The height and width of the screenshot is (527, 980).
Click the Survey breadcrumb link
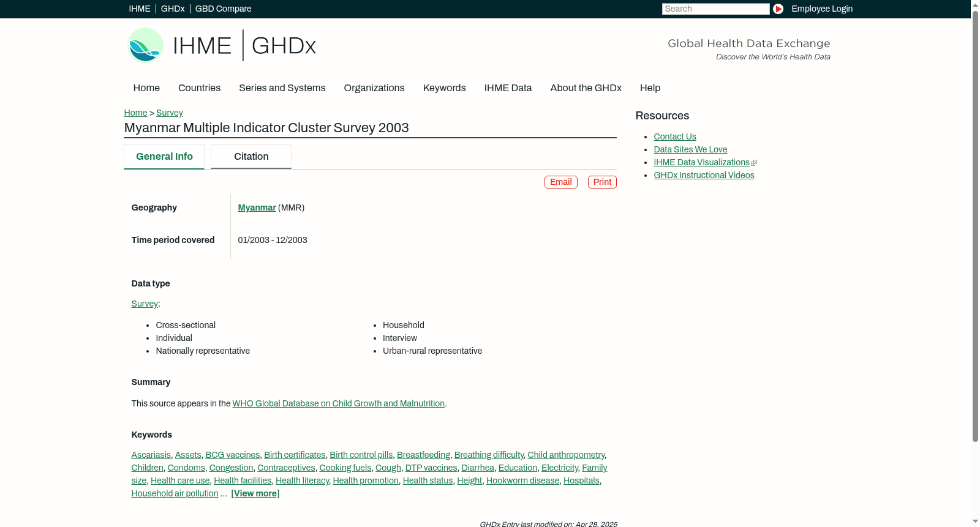[x=170, y=113]
